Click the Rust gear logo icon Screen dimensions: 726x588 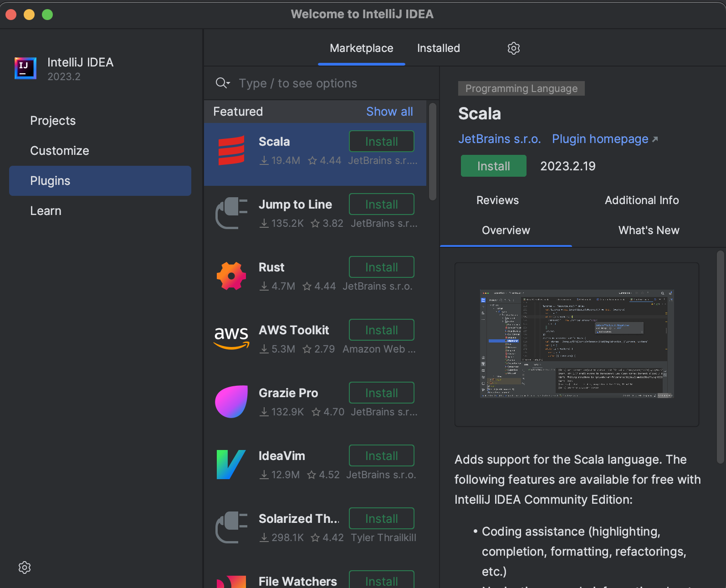[231, 276]
